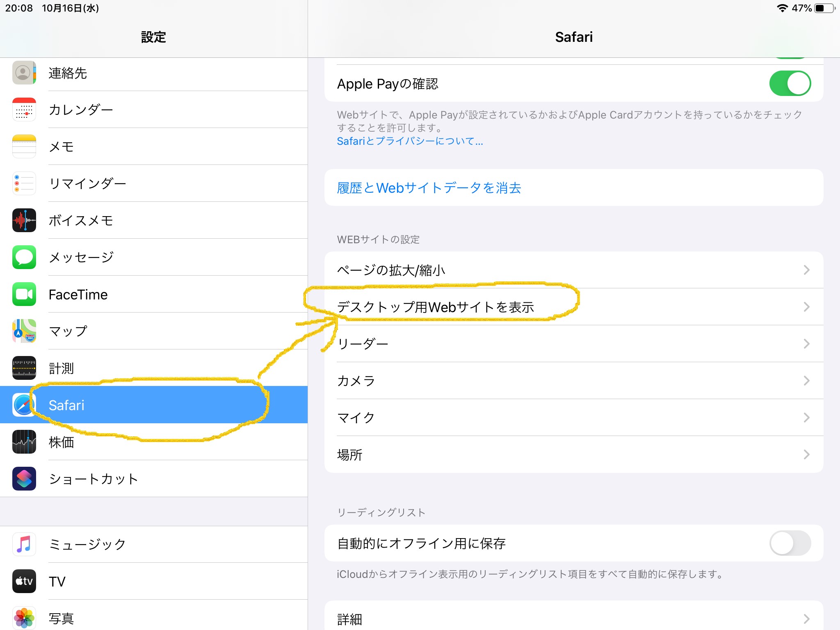Select 連絡先 in settings sidebar
The height and width of the screenshot is (630, 840).
click(x=154, y=73)
